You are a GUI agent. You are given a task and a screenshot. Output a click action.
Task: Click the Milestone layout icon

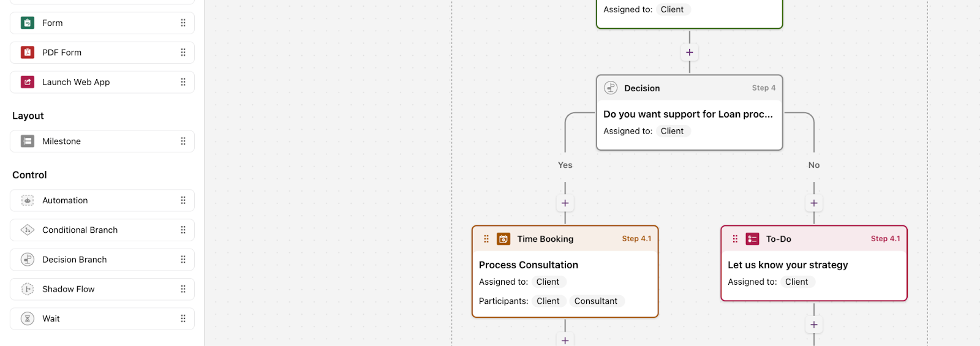point(28,141)
